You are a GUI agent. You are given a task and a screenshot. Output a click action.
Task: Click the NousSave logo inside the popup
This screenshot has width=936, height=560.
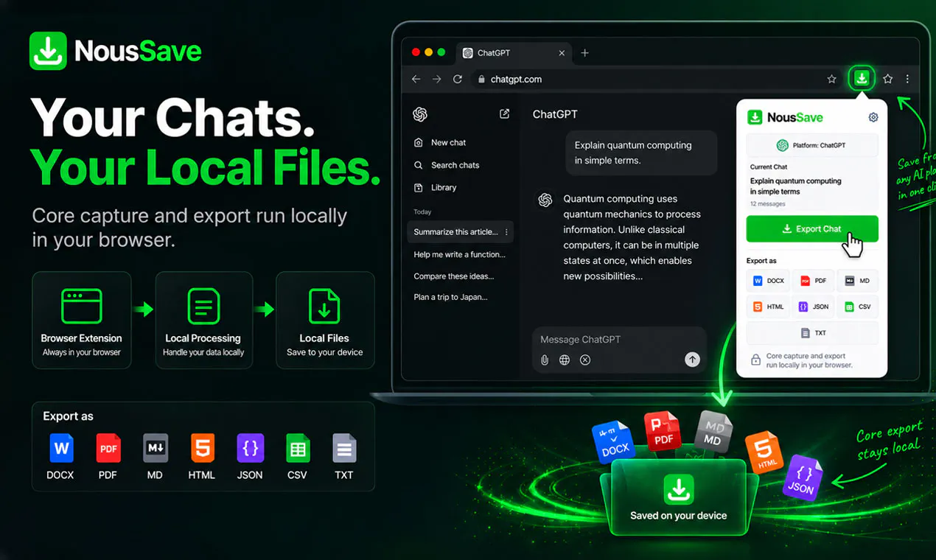786,117
